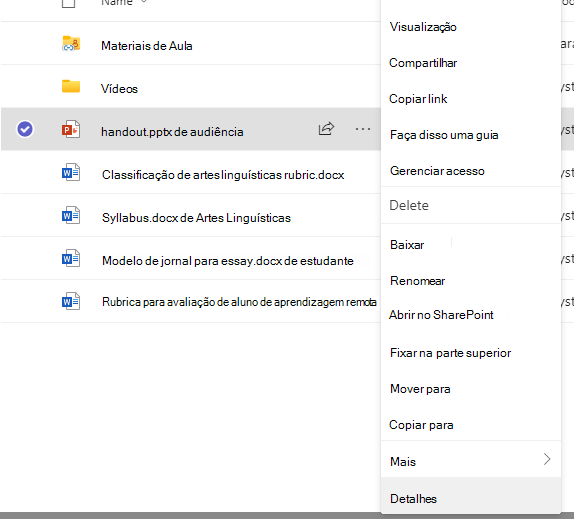The image size is (574, 519).
Task: Click the Word icon beside Syllabus.docx
Action: [x=71, y=216]
